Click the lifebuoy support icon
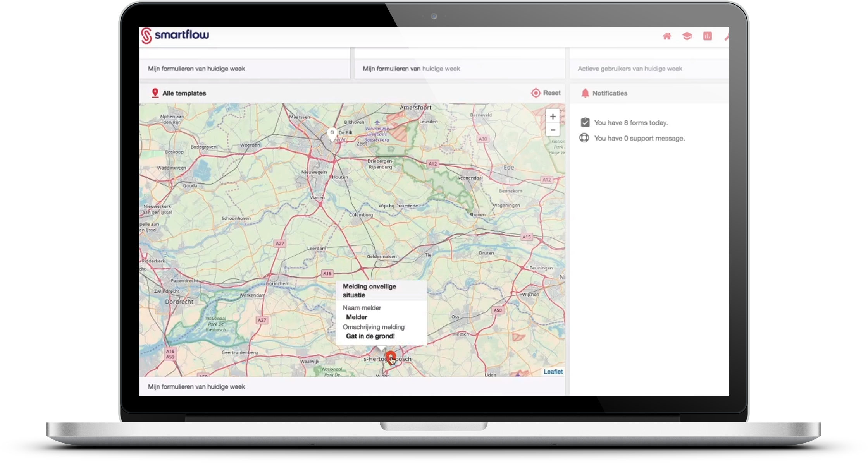This screenshot has height=463, width=868. point(584,138)
